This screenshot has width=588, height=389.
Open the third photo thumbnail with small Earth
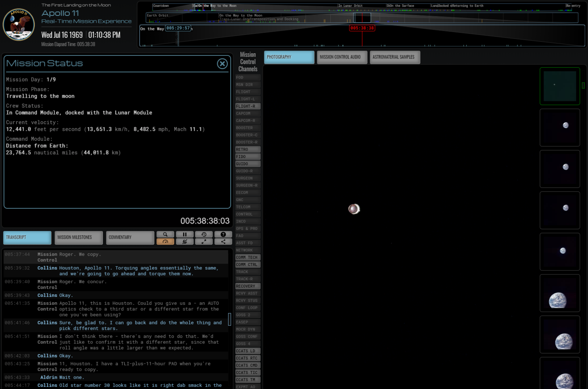tap(560, 169)
